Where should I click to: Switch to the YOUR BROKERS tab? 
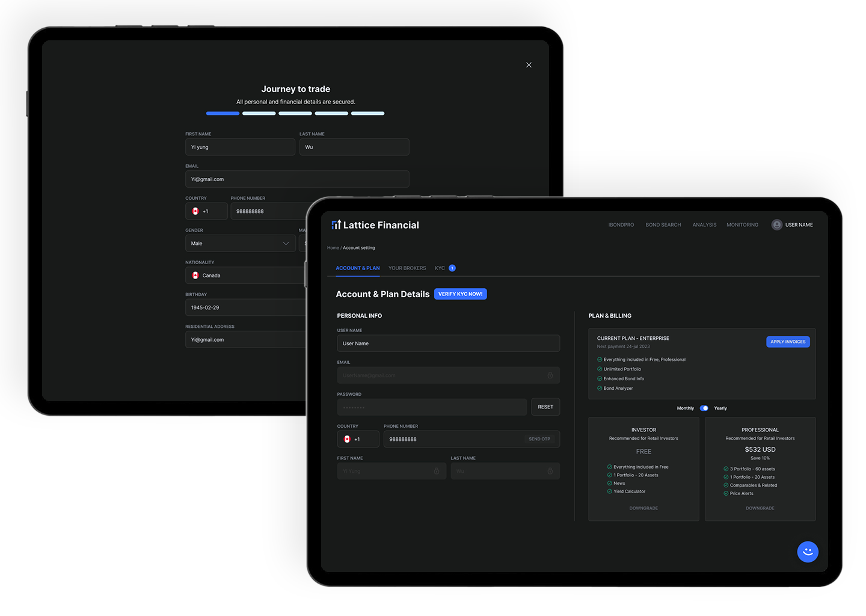coord(407,268)
